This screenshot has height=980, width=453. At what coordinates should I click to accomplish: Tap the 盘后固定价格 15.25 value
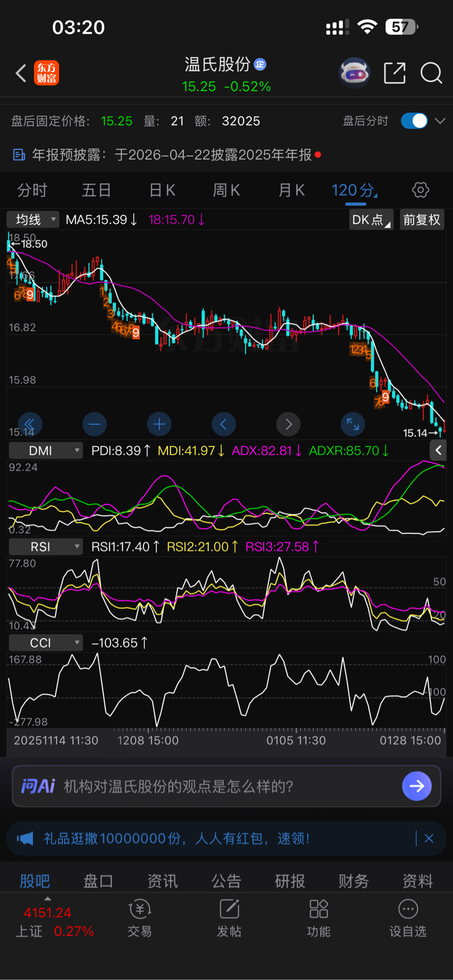[x=117, y=121]
